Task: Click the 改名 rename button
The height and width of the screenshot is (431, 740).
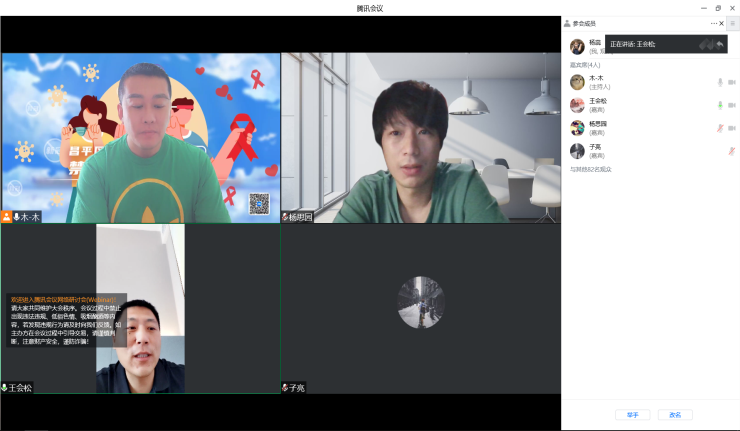Action: coord(675,414)
